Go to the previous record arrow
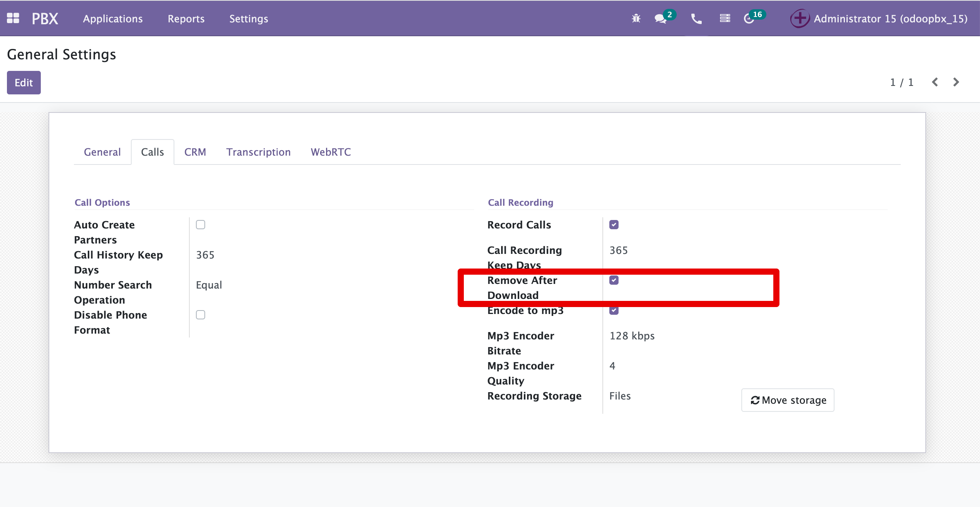Viewport: 980px width, 507px height. tap(935, 82)
